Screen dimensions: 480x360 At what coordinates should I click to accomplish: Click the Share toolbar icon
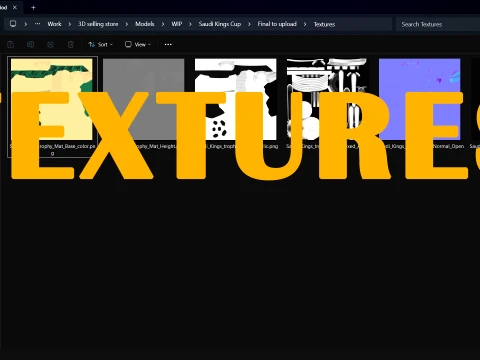click(50, 44)
